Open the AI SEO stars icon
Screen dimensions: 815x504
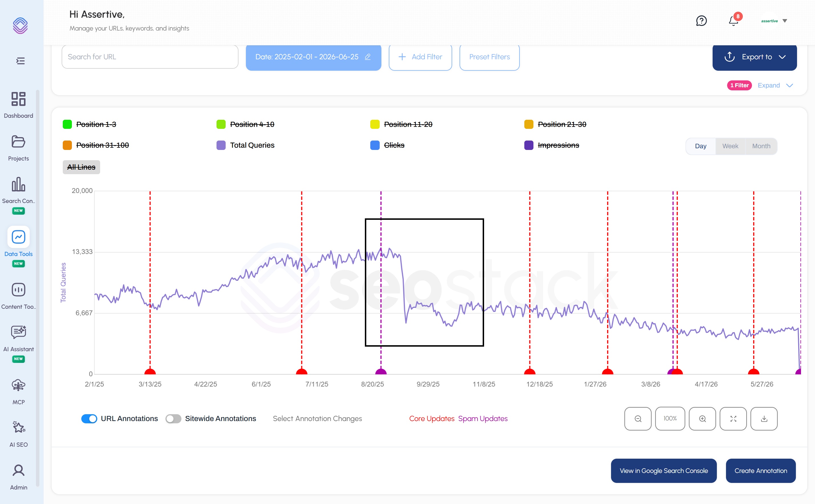click(18, 427)
